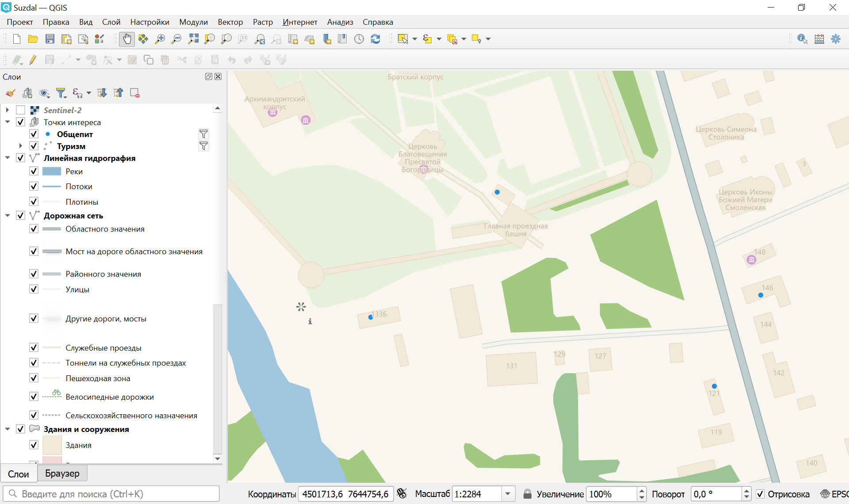Open the Identify Features tool
Viewport: 849px width, 504px height.
(802, 39)
